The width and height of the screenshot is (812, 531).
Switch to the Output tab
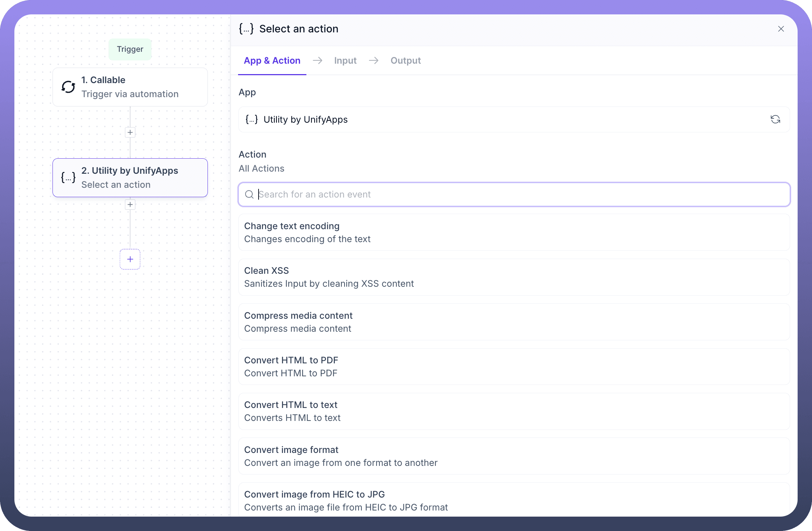406,60
